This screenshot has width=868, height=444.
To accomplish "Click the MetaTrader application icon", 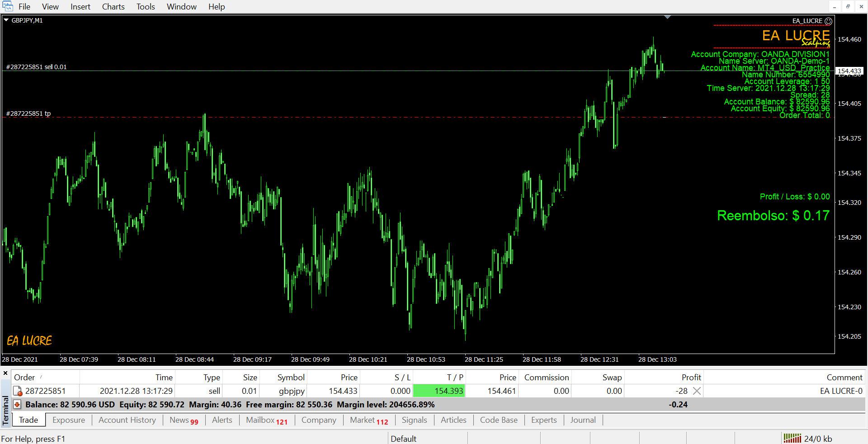I will click(x=8, y=6).
